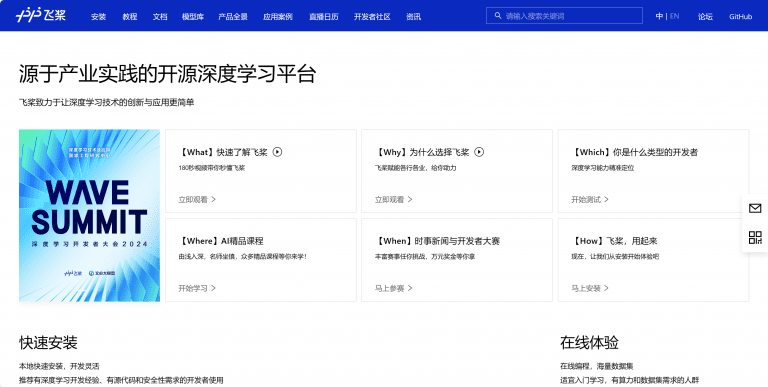Click the 源于产业实践的开源深度学习平台 headline
The width and height of the screenshot is (768, 387).
click(168, 74)
